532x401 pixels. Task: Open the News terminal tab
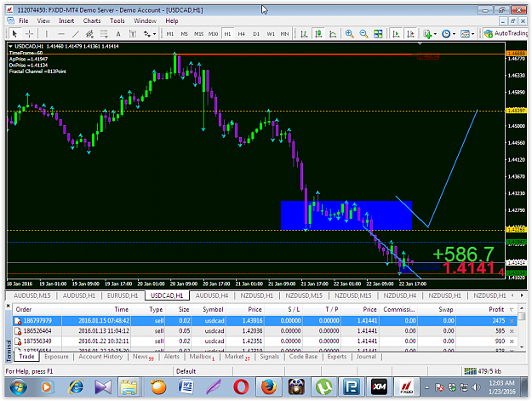click(x=143, y=357)
